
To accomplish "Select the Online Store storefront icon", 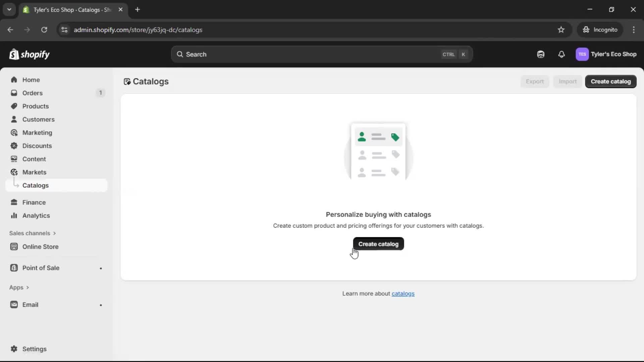I will (14, 246).
